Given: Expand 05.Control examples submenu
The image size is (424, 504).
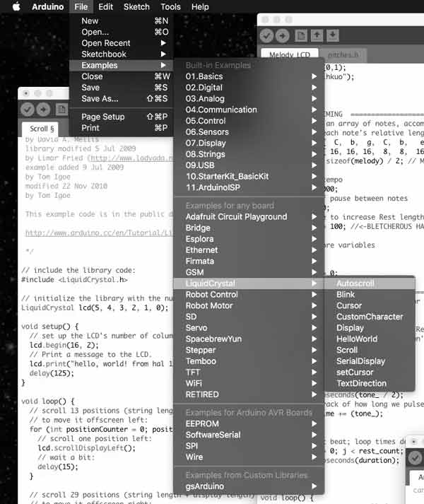Looking at the screenshot, I should coord(249,121).
